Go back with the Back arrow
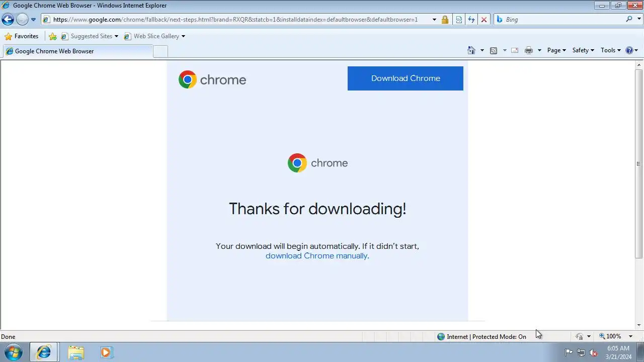 [8, 20]
